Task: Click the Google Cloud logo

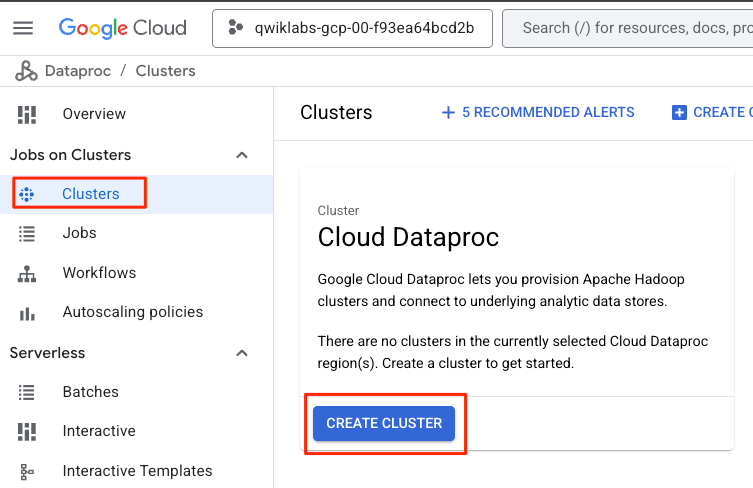Action: (x=122, y=28)
